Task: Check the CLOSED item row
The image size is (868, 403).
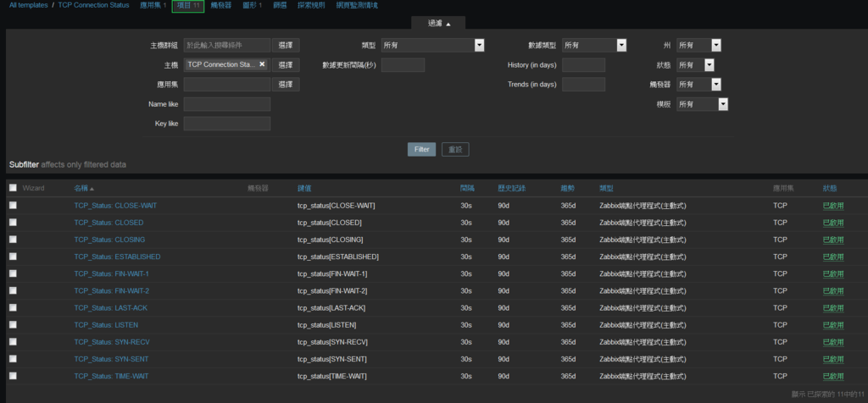Action: pos(13,222)
